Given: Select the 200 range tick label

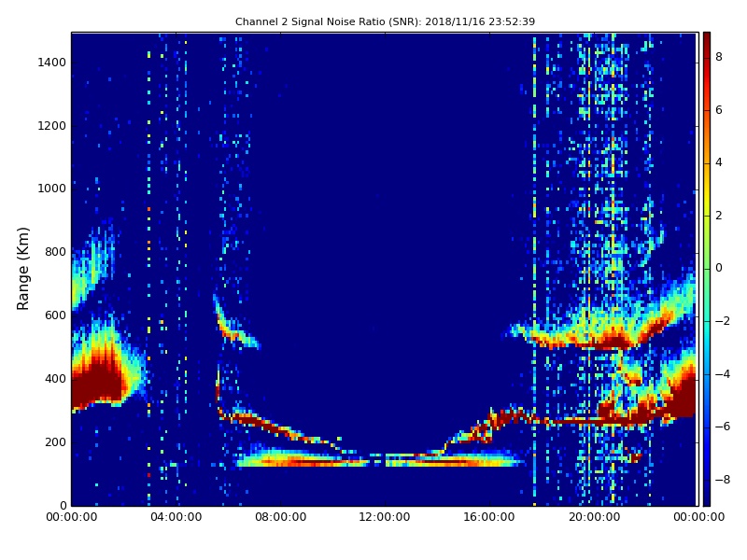Looking at the screenshot, I should 56,441.
